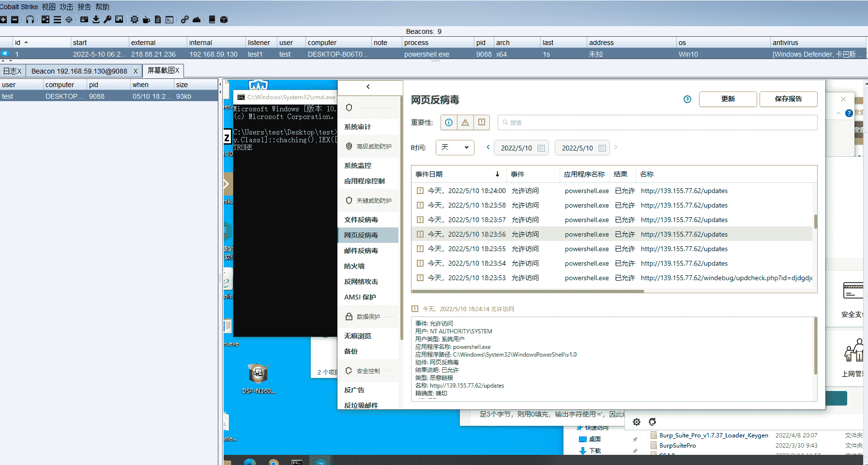Click the 更新 button

pos(728,99)
